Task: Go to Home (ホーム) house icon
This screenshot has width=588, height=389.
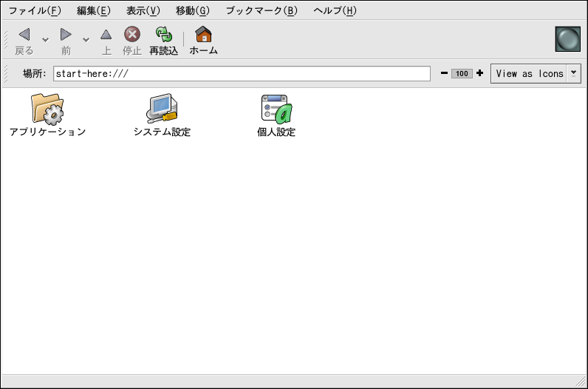Action: click(x=203, y=35)
